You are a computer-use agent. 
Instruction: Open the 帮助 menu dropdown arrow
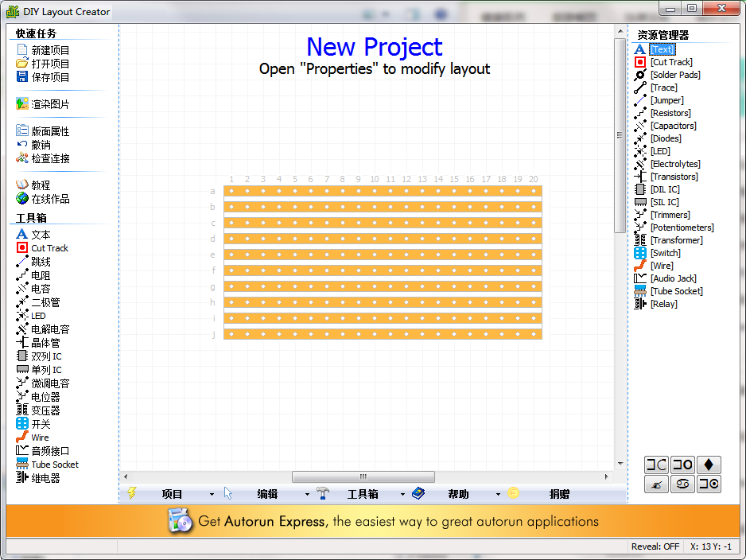tap(499, 494)
